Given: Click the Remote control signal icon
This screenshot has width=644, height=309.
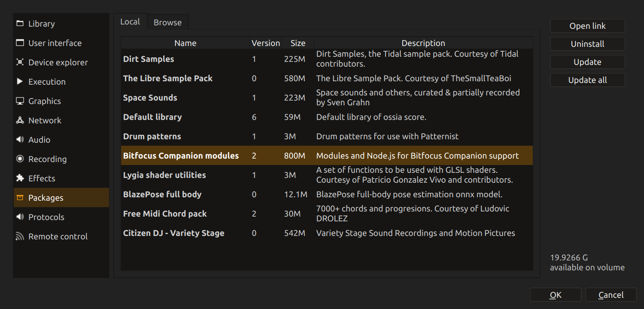Looking at the screenshot, I should pos(20,236).
